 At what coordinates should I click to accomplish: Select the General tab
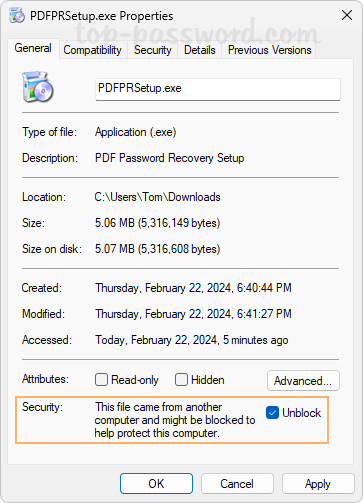click(33, 48)
